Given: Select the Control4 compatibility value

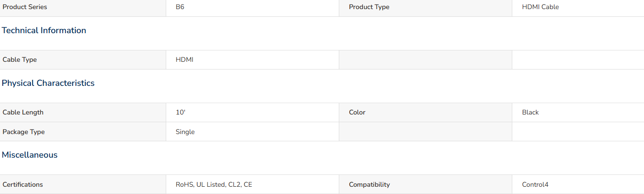Looking at the screenshot, I should (535, 184).
